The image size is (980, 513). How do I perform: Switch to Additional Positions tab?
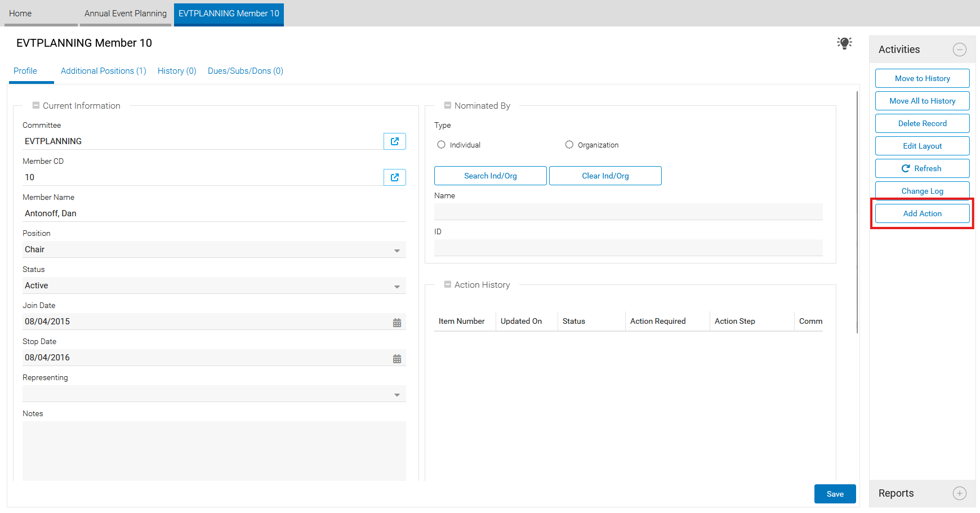tap(104, 71)
